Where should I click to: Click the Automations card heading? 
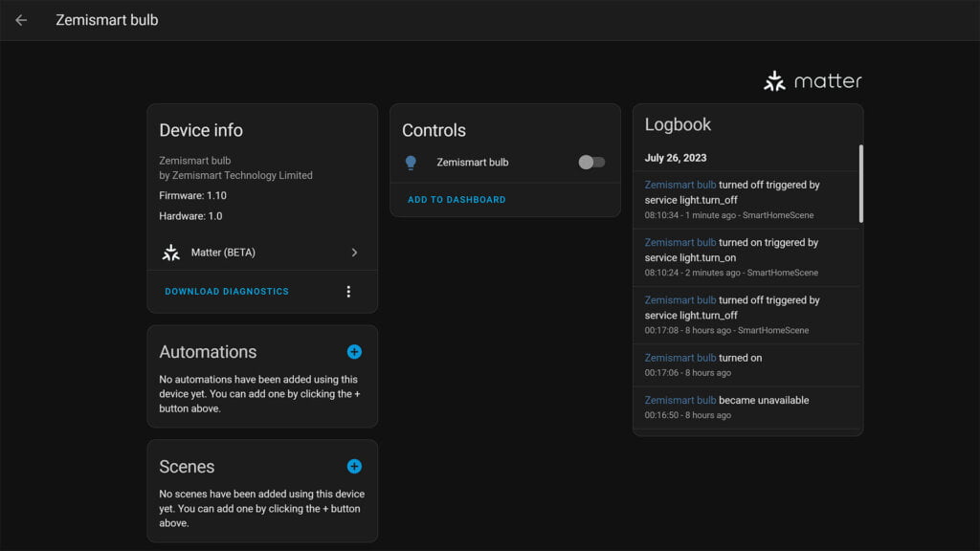[x=208, y=352]
